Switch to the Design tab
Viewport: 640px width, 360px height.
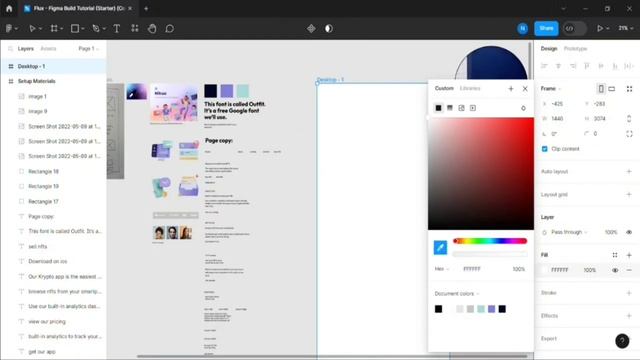[x=549, y=49]
